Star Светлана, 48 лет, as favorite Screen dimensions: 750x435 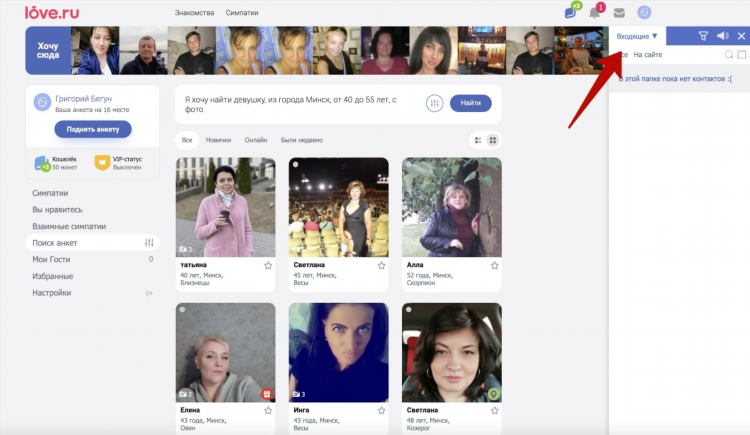pos(495,411)
